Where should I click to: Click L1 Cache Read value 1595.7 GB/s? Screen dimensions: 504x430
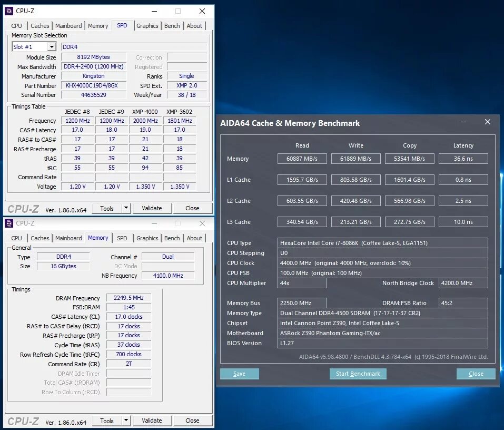[302, 180]
